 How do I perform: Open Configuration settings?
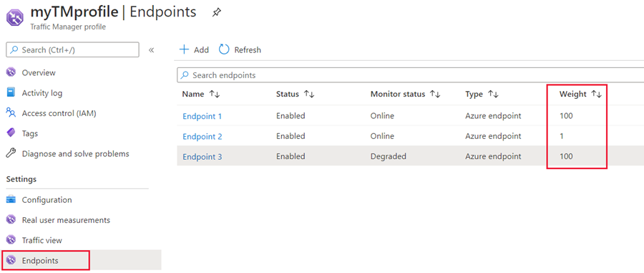click(x=47, y=200)
